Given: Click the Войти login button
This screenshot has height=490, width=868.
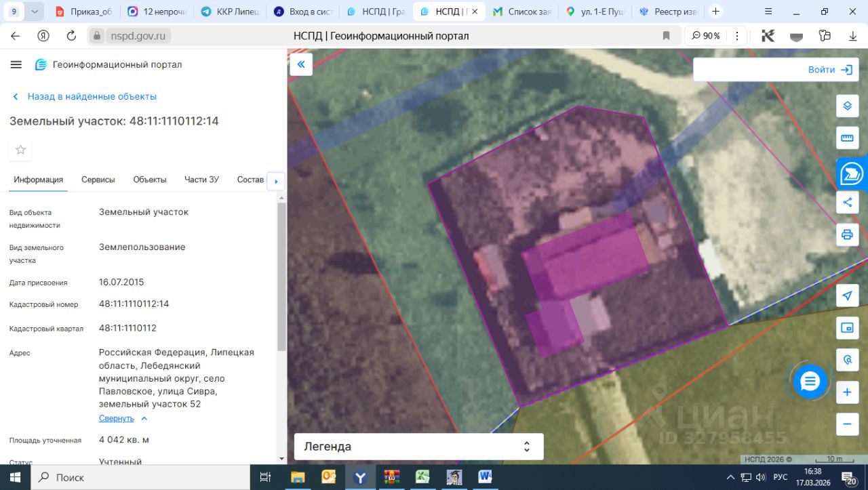Looking at the screenshot, I should [x=830, y=70].
